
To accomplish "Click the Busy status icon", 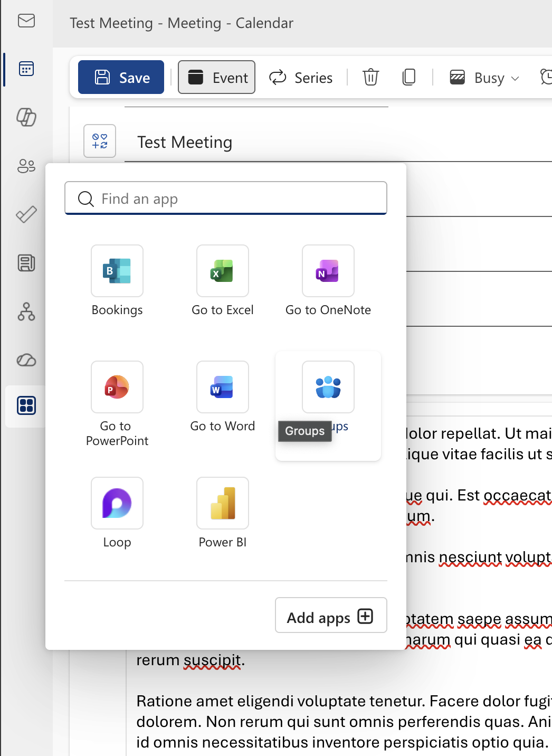I will pos(457,78).
